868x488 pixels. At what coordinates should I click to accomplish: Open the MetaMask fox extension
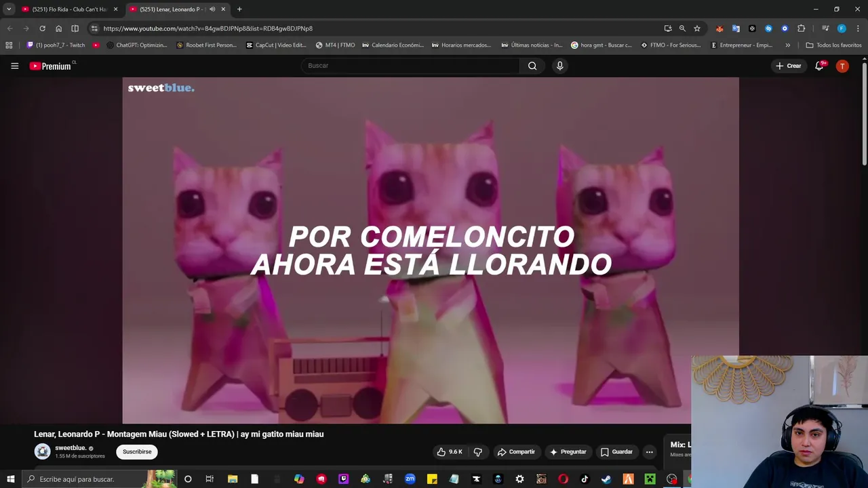click(719, 28)
